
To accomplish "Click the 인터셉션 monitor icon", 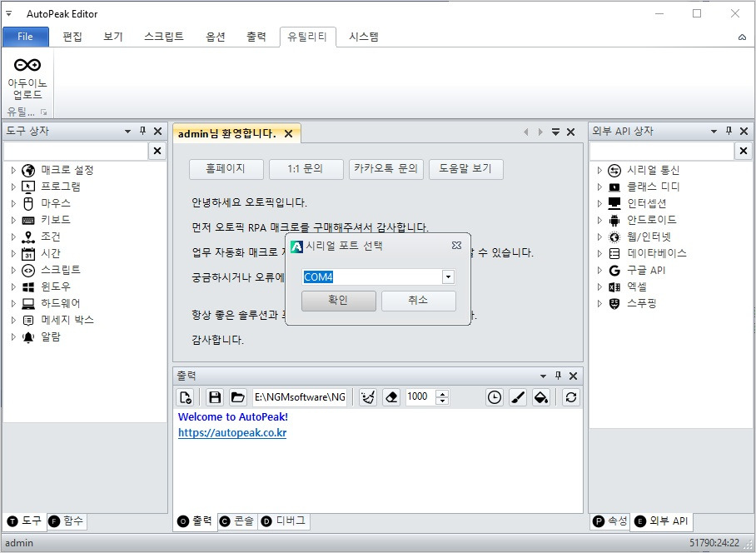I will point(614,203).
